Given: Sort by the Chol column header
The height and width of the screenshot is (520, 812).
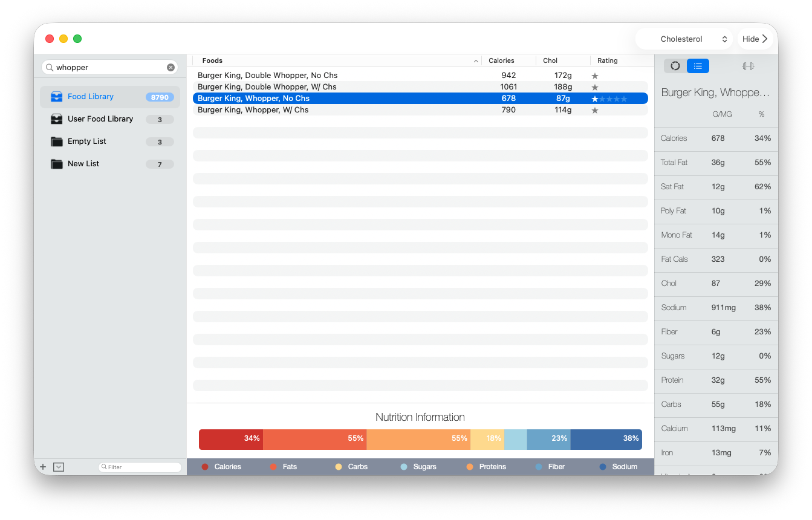Looking at the screenshot, I should (x=563, y=60).
